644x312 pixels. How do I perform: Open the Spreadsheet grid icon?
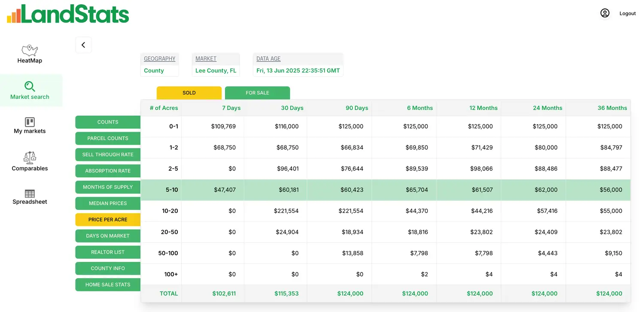pyautogui.click(x=30, y=194)
